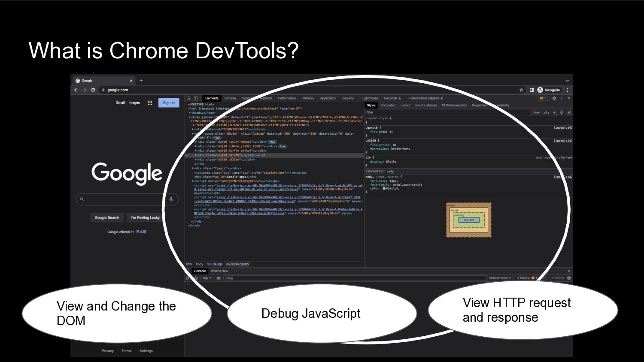The width and height of the screenshot is (644, 362).
Task: Expand the div o3j99 n1xJcf node
Action: 196,142
